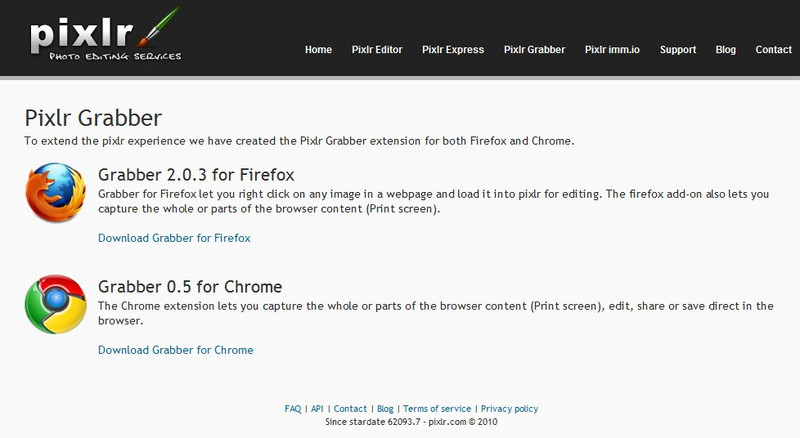The width and height of the screenshot is (800, 438).
Task: Open Pixlr Express from the top menu
Action: coord(453,50)
